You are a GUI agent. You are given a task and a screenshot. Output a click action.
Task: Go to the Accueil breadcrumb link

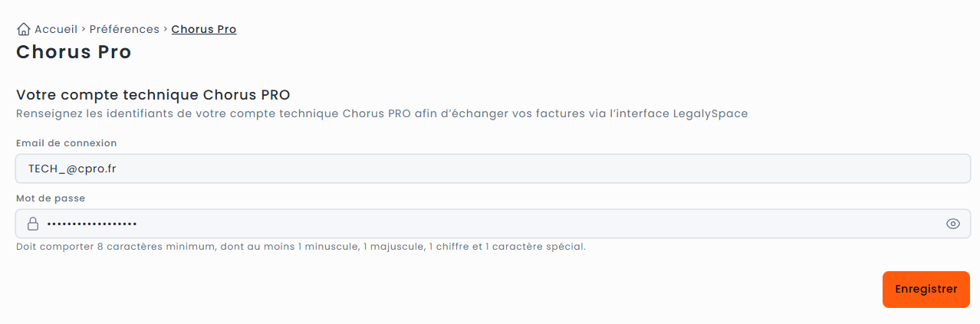[56, 29]
